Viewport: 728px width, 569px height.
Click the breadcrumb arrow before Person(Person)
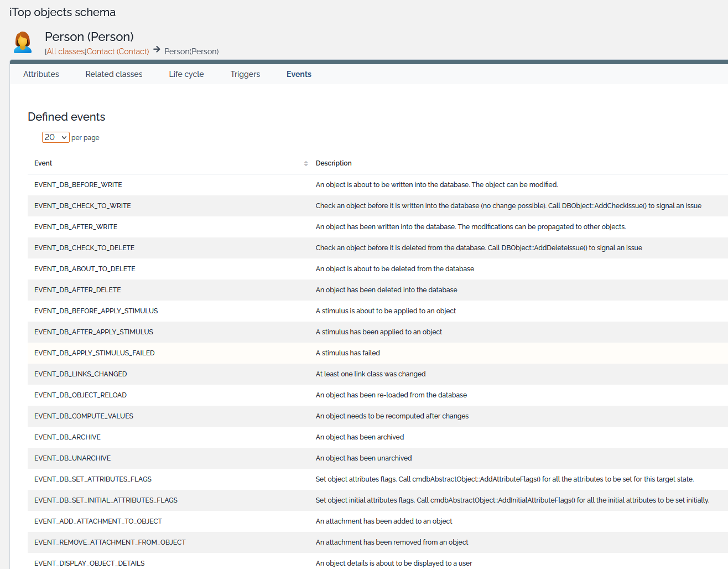(x=157, y=50)
